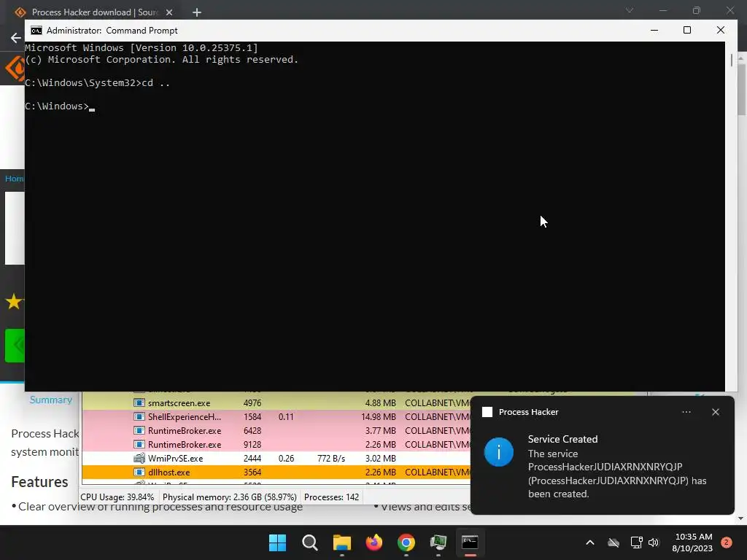Screen dimensions: 747x560
Task: Maximize the Command Prompt window
Action: coord(687,30)
